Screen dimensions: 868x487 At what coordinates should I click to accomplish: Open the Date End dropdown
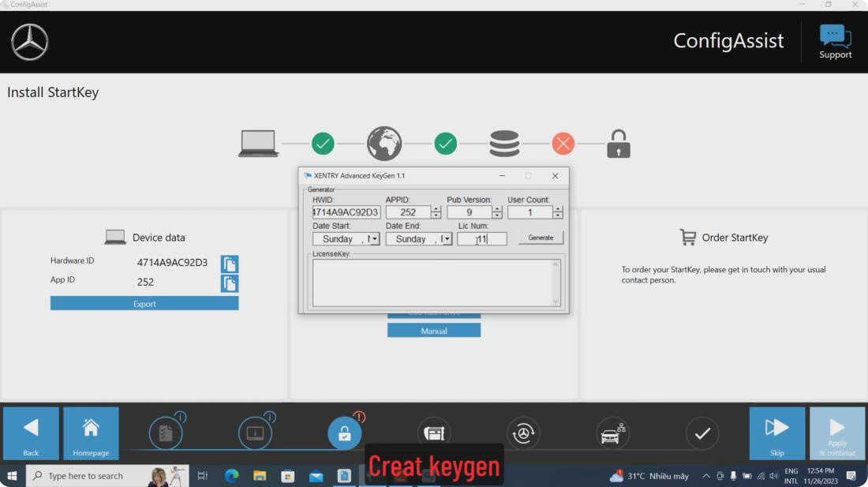pos(448,238)
